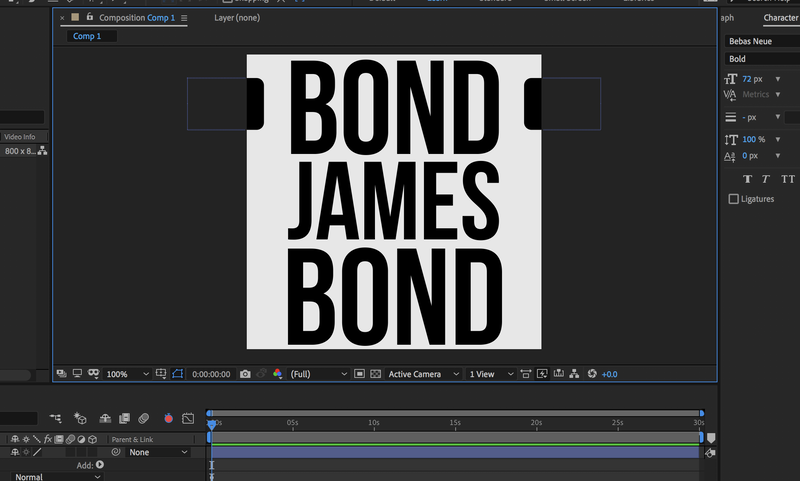Toggle All Caps text style

click(x=788, y=179)
